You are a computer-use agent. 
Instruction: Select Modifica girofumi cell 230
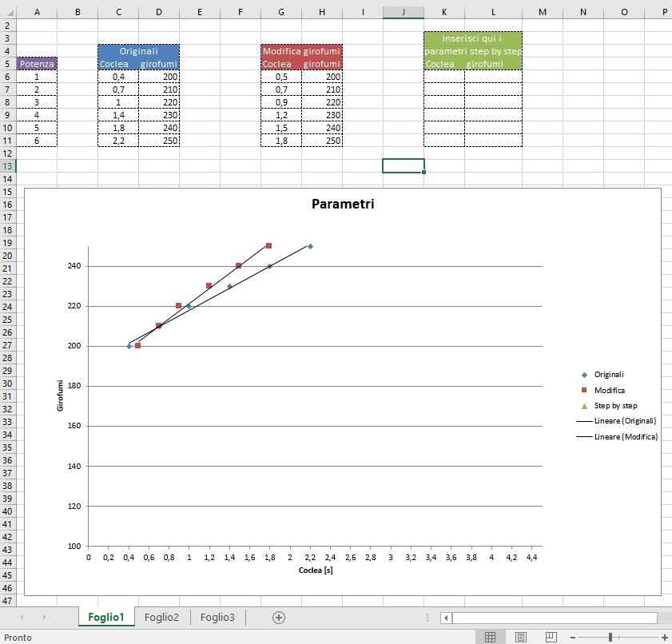[x=322, y=115]
